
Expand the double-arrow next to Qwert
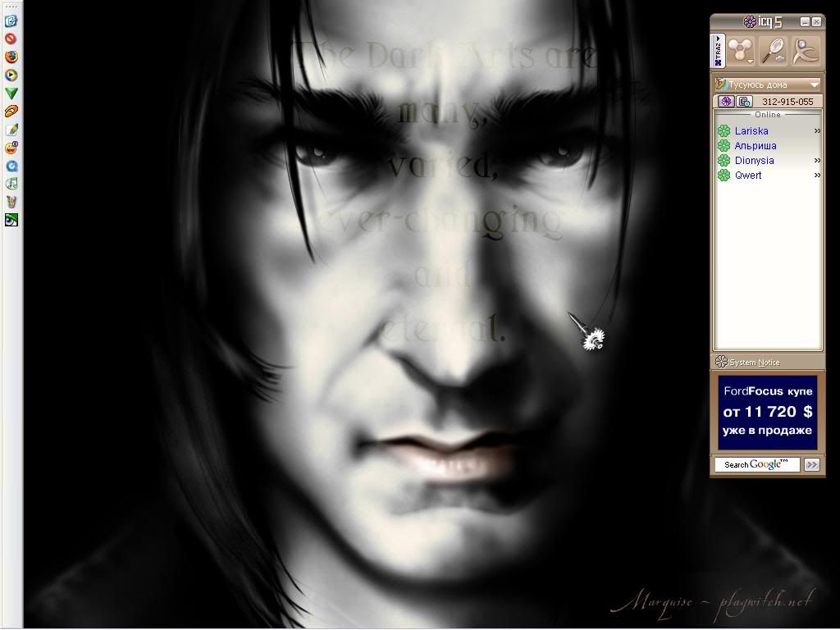click(x=817, y=176)
